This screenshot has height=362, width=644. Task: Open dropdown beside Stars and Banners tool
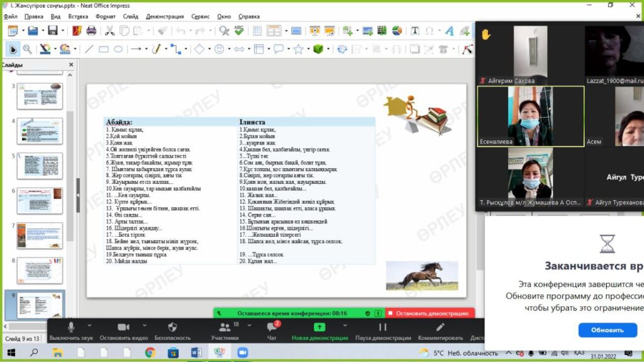coord(308,49)
